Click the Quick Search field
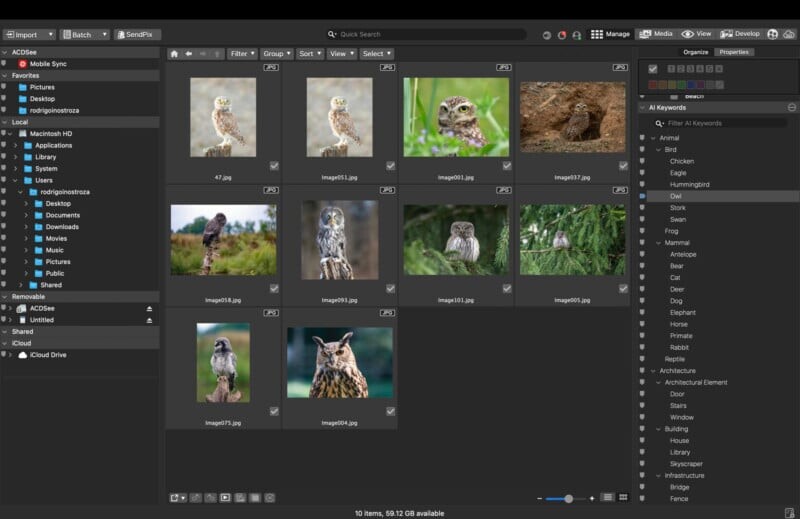The width and height of the screenshot is (800, 519). coord(425,34)
